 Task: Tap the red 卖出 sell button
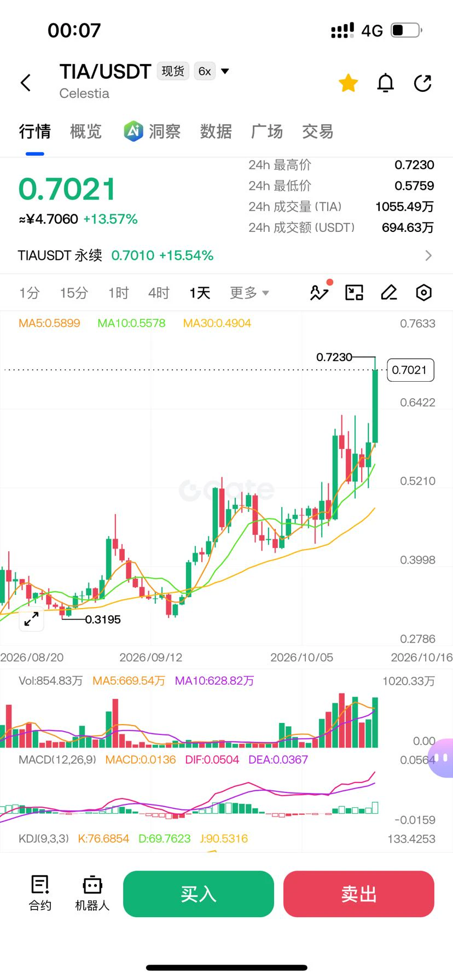coord(359,894)
